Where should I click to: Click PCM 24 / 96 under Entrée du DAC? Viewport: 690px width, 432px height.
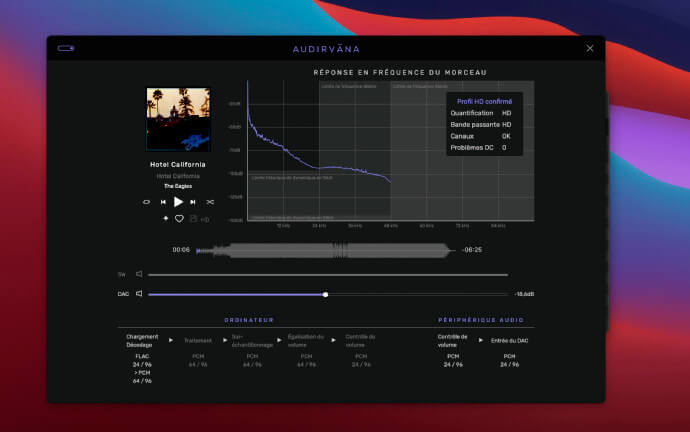(x=509, y=360)
